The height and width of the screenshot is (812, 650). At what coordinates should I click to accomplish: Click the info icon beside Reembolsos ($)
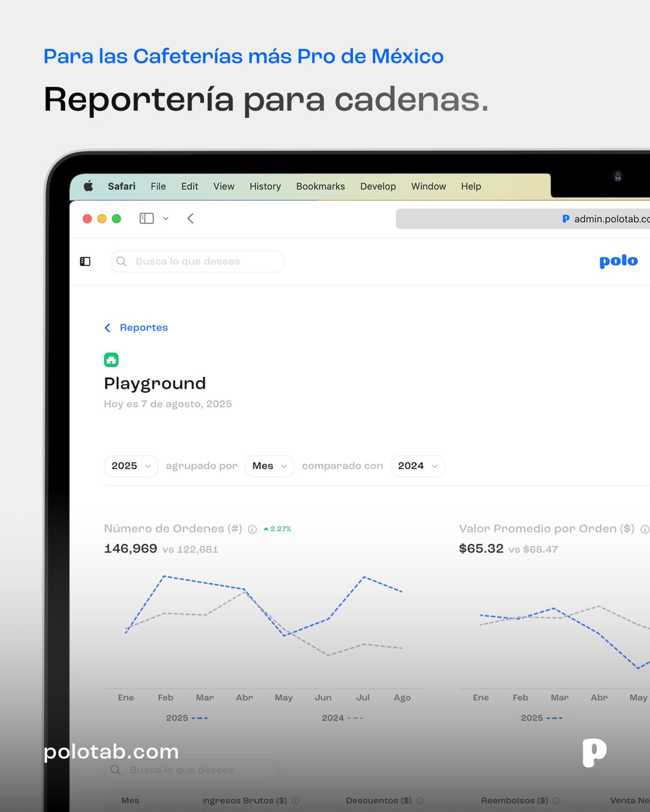556,801
